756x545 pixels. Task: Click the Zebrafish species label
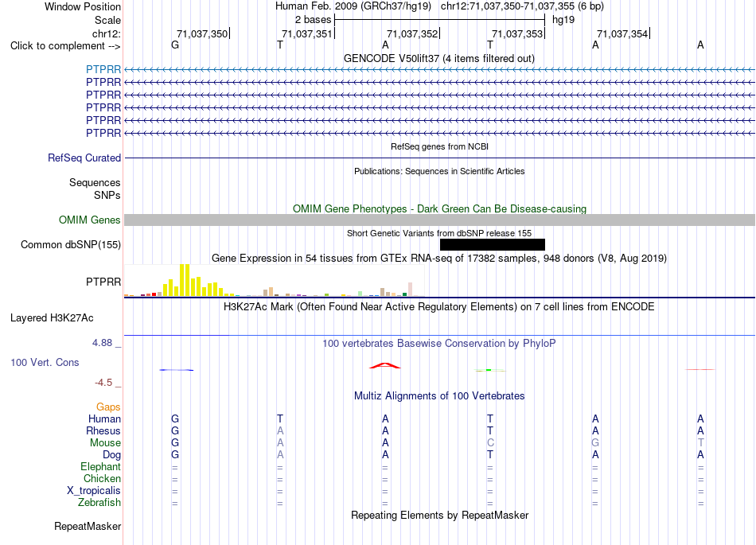pyautogui.click(x=99, y=503)
